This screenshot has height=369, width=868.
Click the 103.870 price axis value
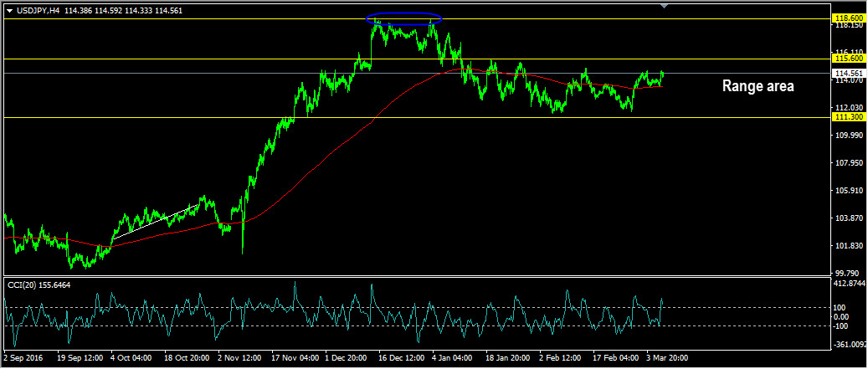tap(849, 218)
